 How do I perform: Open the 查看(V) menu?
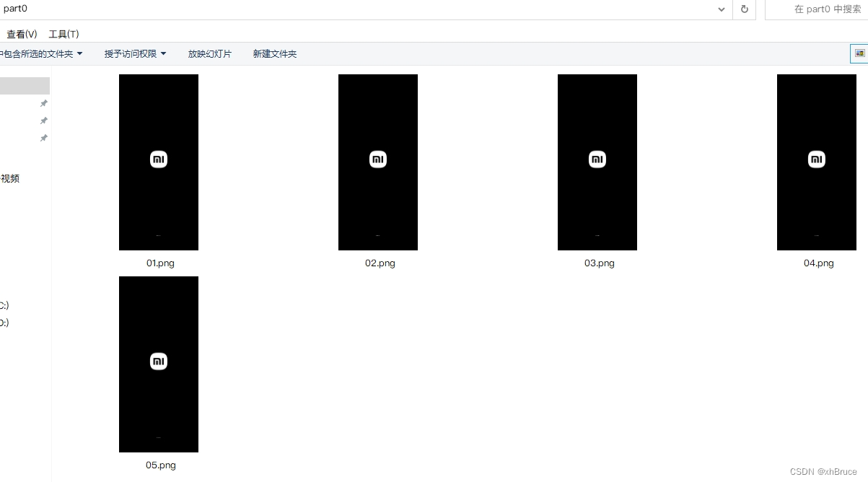22,34
